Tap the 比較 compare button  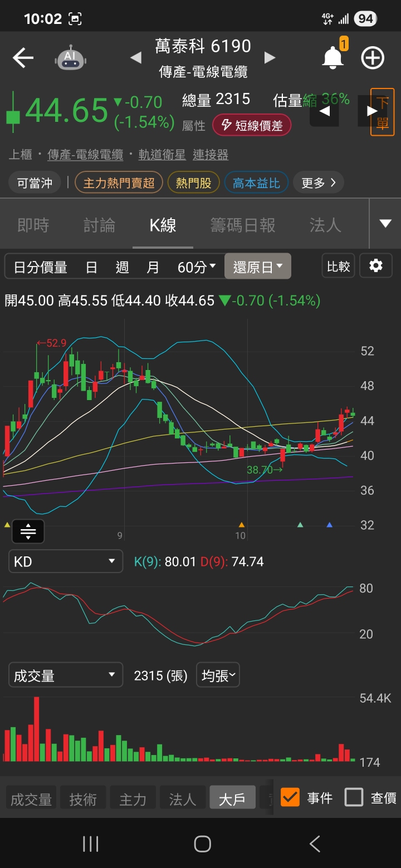(x=338, y=266)
